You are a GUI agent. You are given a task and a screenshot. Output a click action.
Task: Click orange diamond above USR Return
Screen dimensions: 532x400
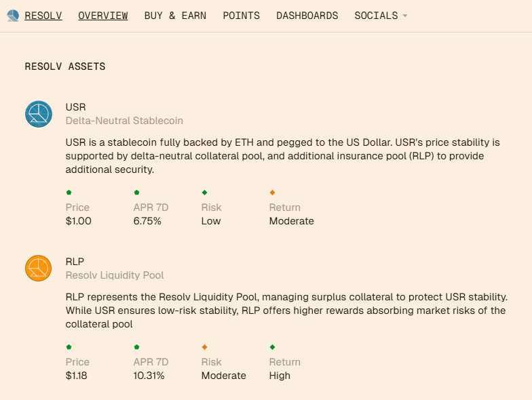click(272, 193)
